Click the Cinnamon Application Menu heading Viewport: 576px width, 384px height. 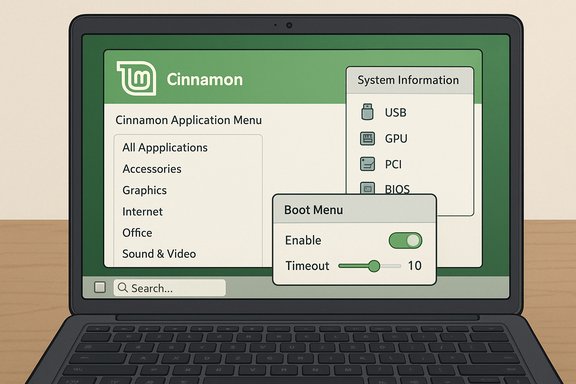188,120
